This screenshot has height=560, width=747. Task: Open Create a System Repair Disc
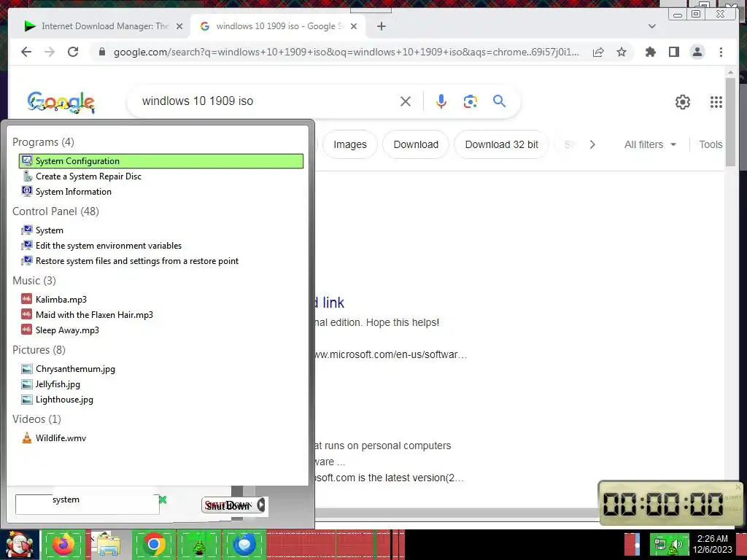(88, 176)
